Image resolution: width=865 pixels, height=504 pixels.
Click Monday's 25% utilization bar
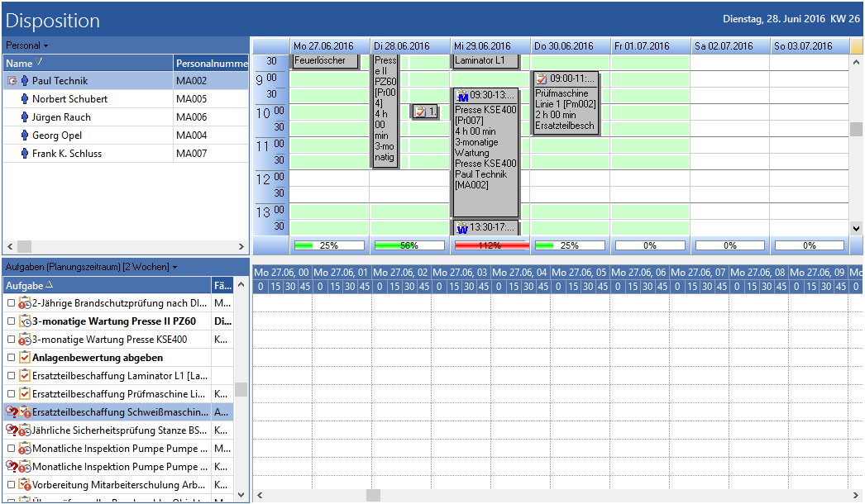(329, 245)
